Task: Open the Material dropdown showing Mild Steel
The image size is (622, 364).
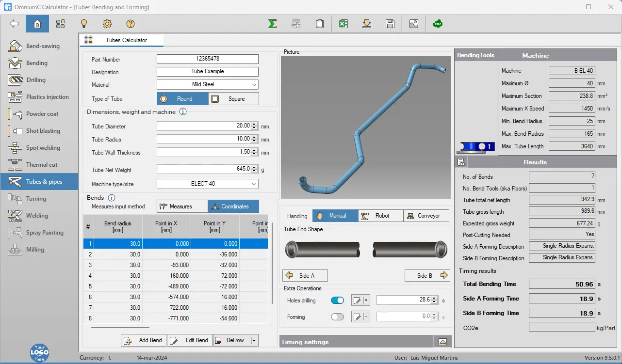Action: [208, 84]
